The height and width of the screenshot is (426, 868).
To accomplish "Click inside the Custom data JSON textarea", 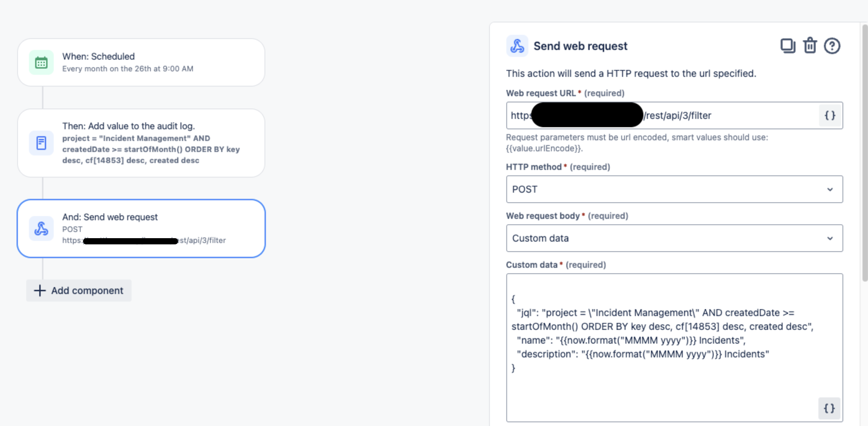I will [x=674, y=348].
